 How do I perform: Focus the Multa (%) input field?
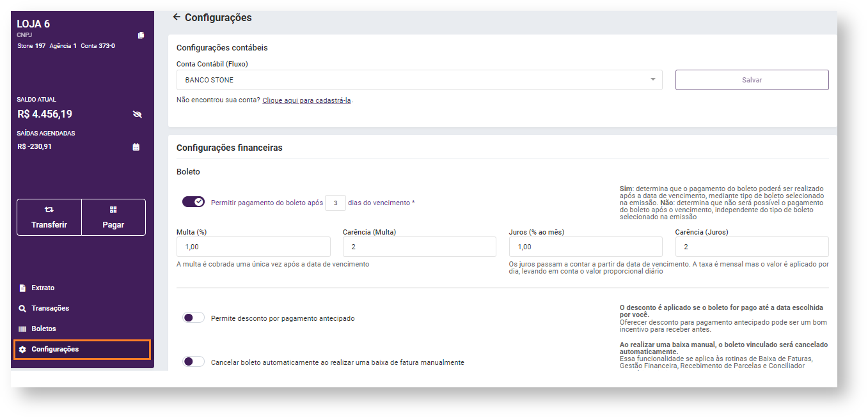(x=253, y=247)
